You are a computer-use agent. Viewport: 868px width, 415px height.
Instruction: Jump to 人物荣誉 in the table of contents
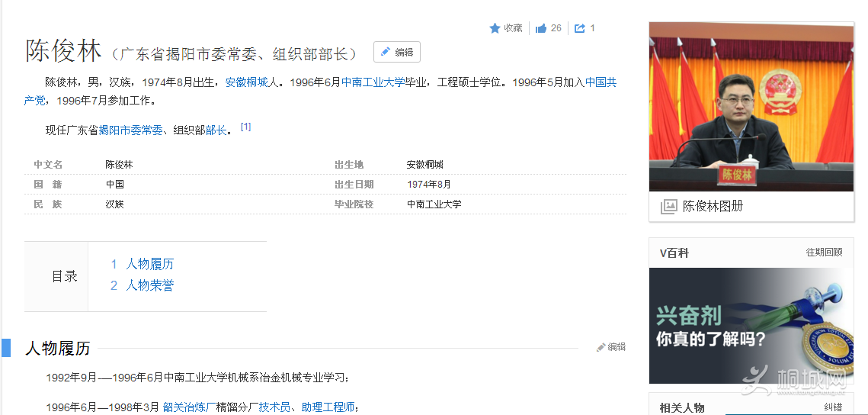tap(149, 285)
